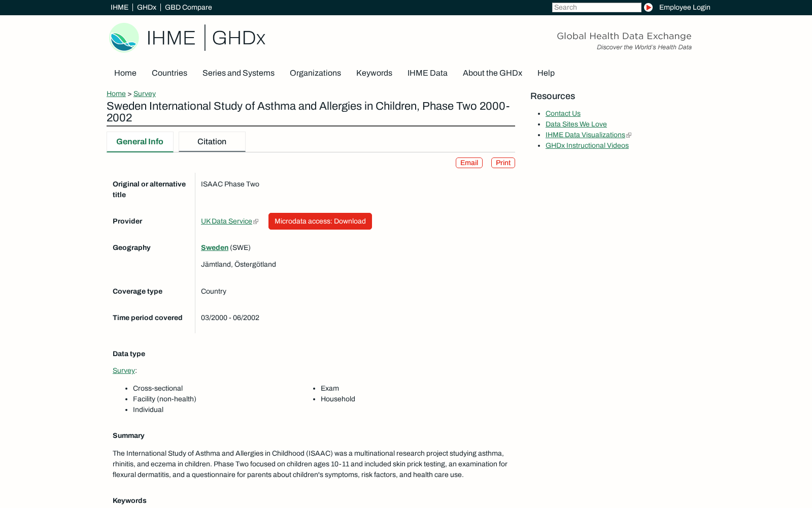Open the Help menu item
The height and width of the screenshot is (508, 812).
pos(546,73)
